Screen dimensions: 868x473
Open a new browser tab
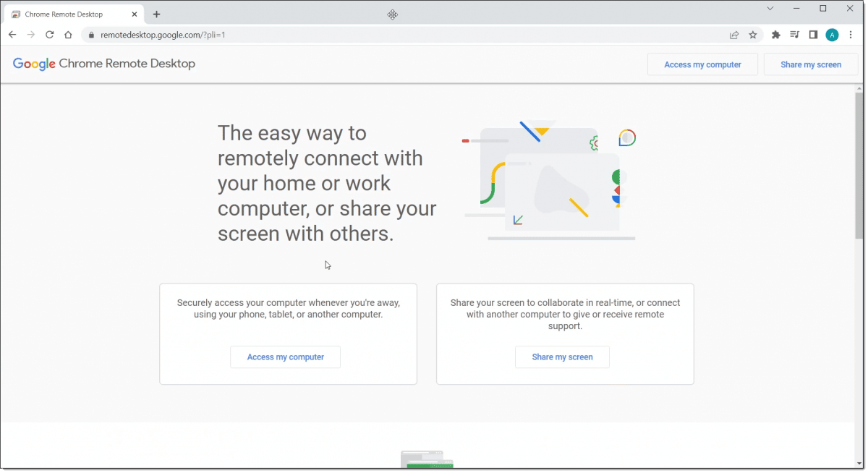[157, 13]
